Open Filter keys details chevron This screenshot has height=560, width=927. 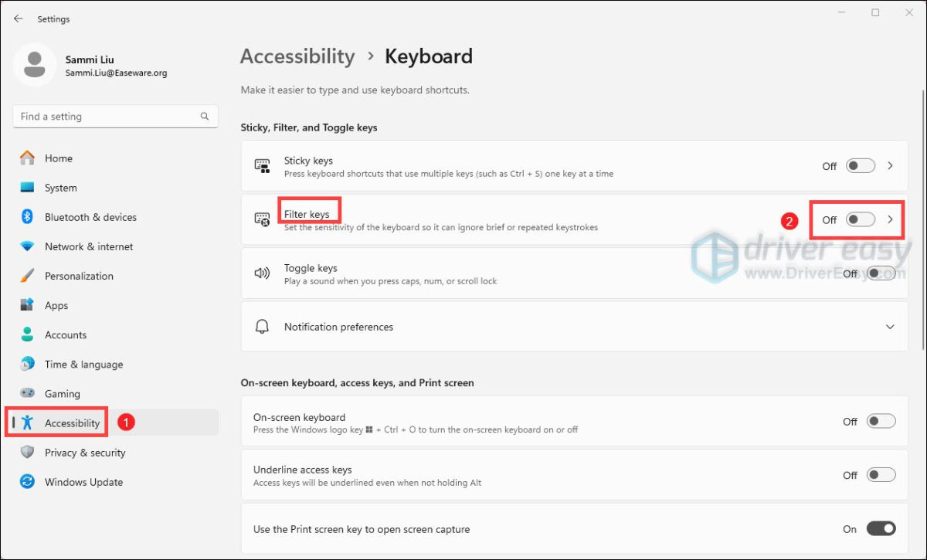click(890, 219)
